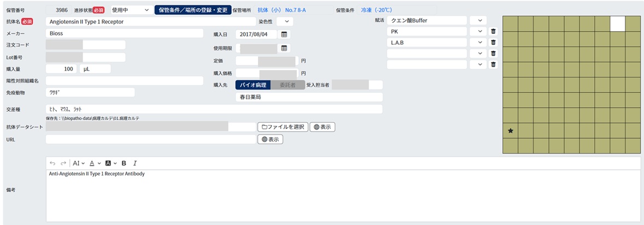Delete the L.A.B activation row
Screen dimensions: 644x225
pyautogui.click(x=493, y=42)
